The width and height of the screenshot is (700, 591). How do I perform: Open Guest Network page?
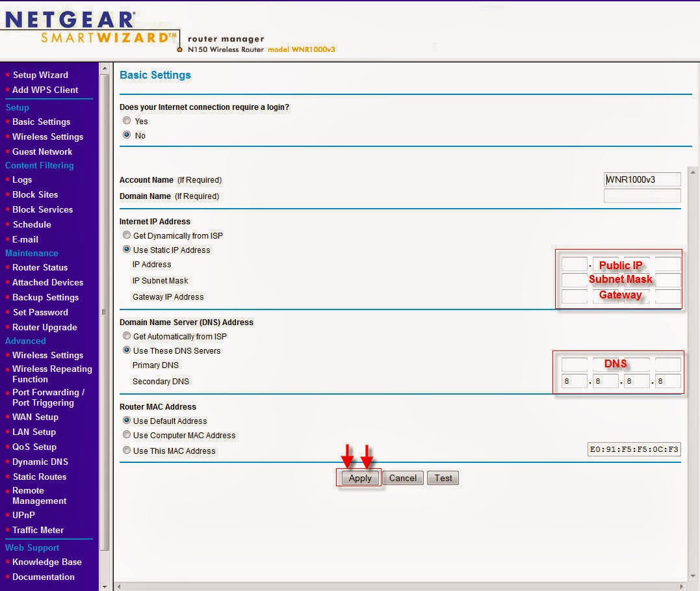pyautogui.click(x=42, y=152)
